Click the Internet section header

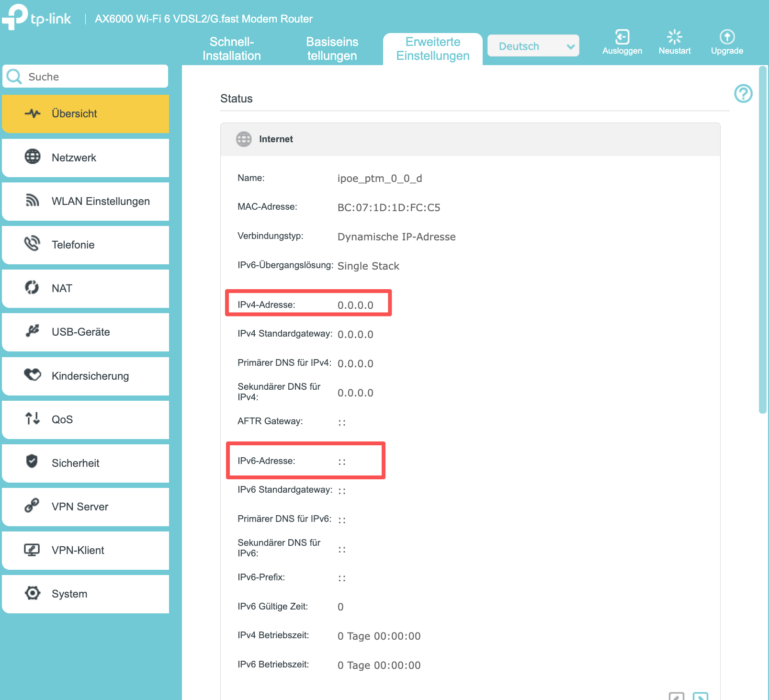470,139
